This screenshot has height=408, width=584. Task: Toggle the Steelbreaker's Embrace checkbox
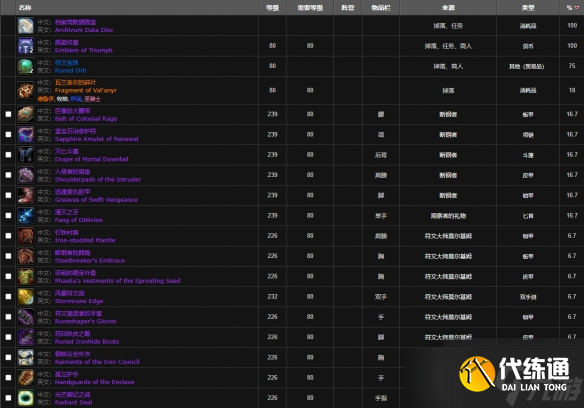click(x=8, y=256)
